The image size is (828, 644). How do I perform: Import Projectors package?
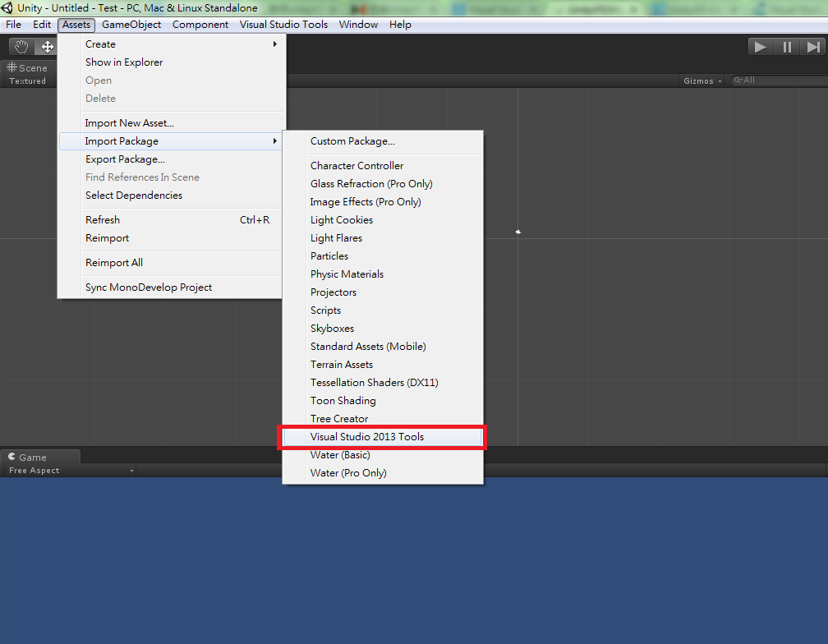coord(383,292)
